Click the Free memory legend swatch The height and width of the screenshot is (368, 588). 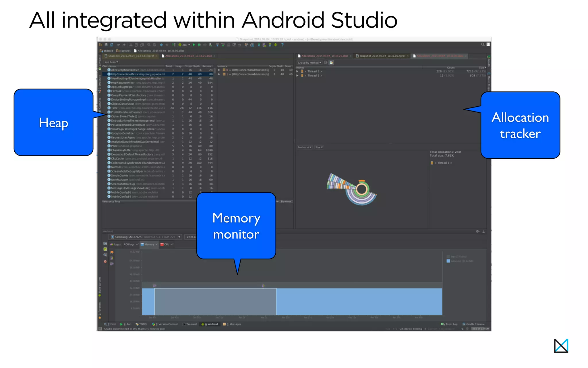(x=448, y=257)
